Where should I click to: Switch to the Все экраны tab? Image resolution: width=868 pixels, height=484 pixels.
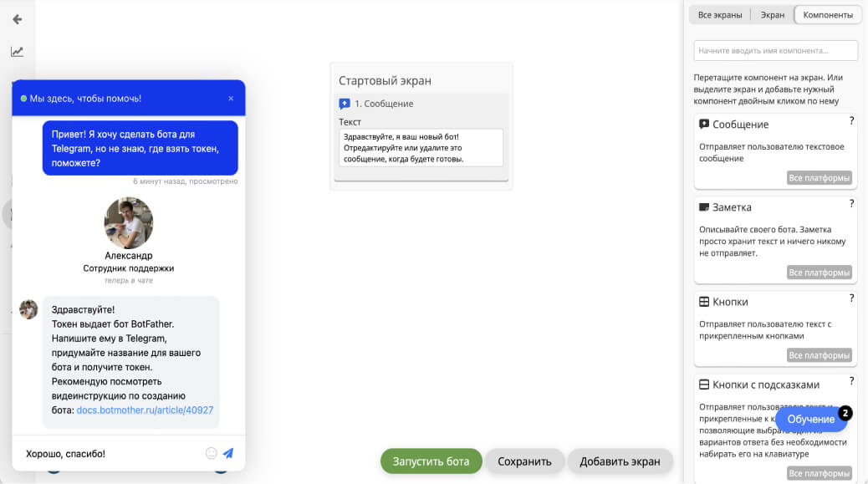(720, 15)
